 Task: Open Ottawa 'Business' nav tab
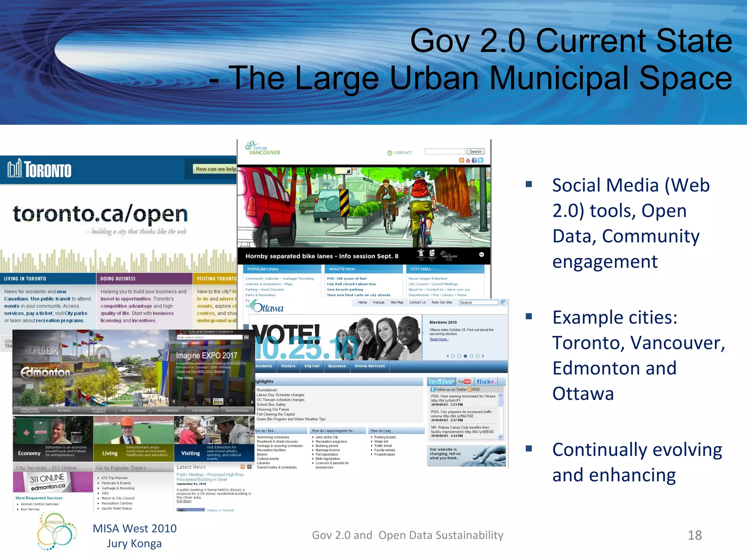337,366
